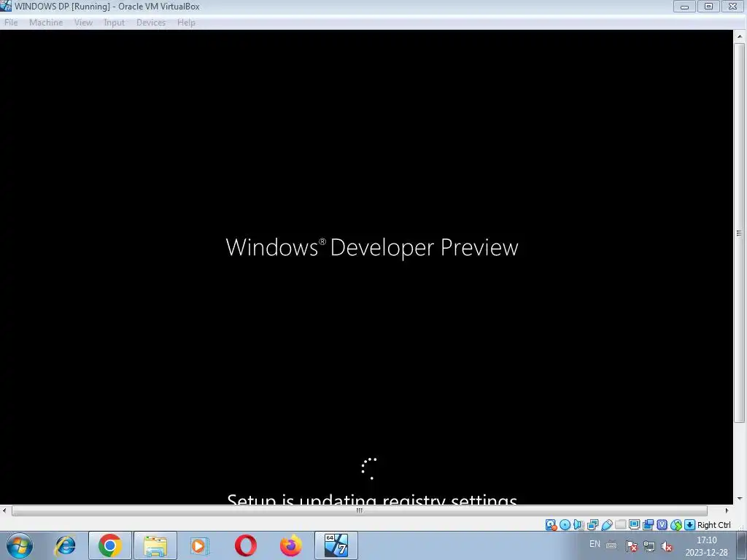Click the network adapters indicator icon

point(592,525)
